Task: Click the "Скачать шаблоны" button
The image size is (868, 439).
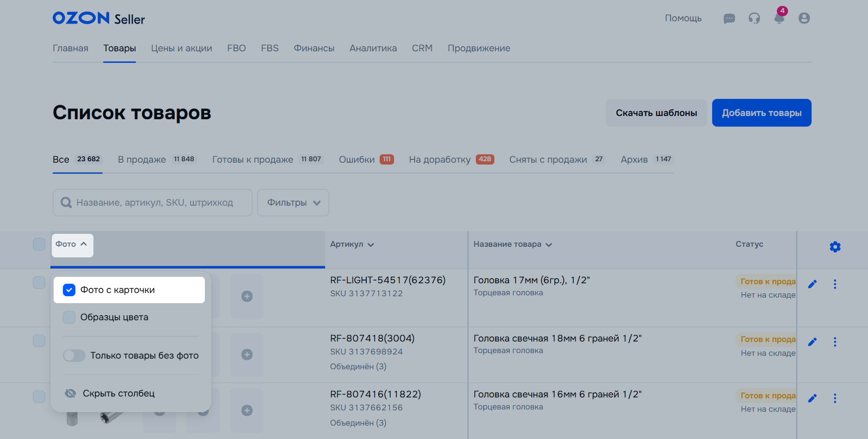Action: coord(656,113)
